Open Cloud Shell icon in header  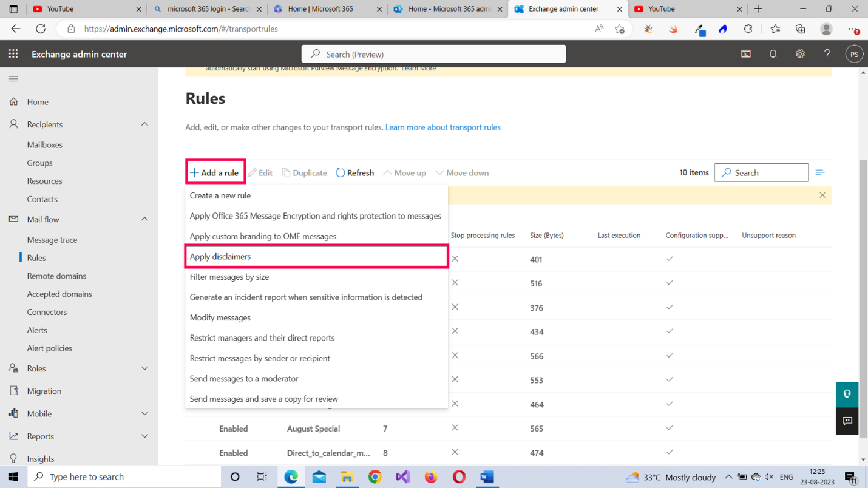(x=746, y=54)
